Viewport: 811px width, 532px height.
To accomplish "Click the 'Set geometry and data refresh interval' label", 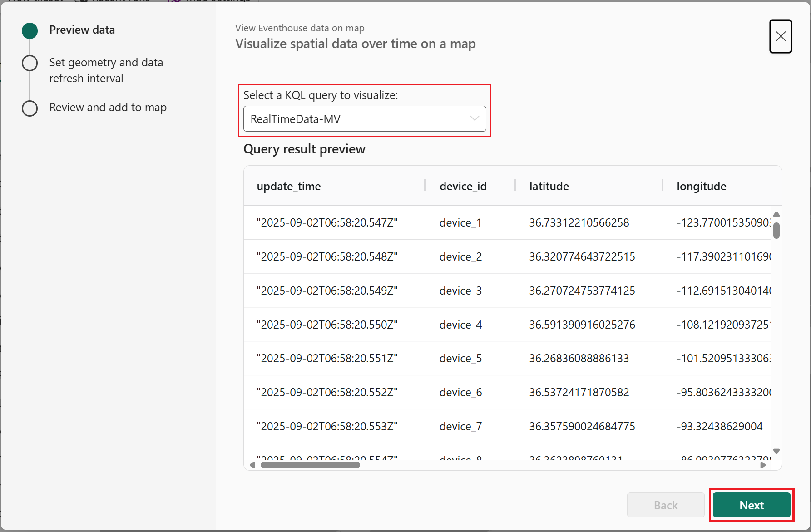I will tap(106, 70).
